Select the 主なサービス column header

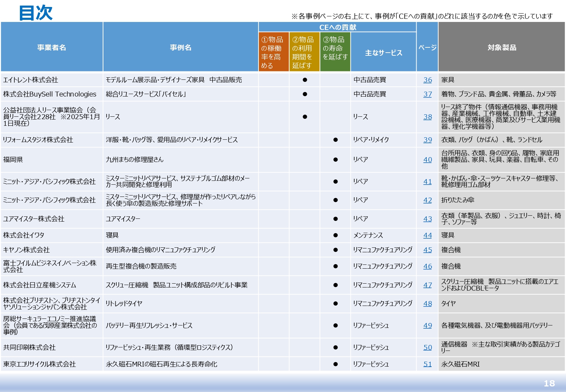[383, 52]
